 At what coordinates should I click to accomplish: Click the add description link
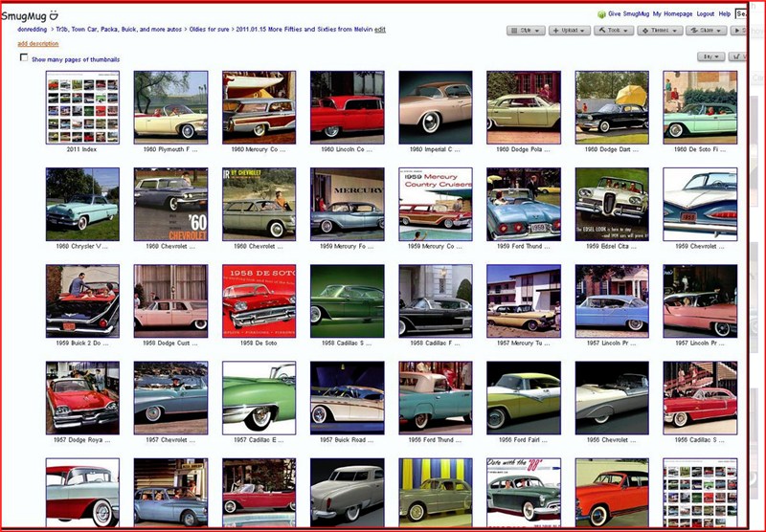pos(38,43)
